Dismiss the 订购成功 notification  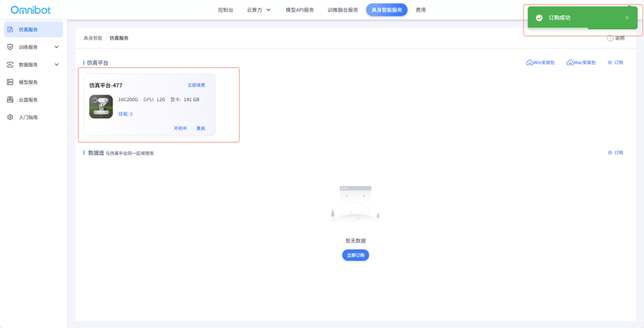coord(627,18)
